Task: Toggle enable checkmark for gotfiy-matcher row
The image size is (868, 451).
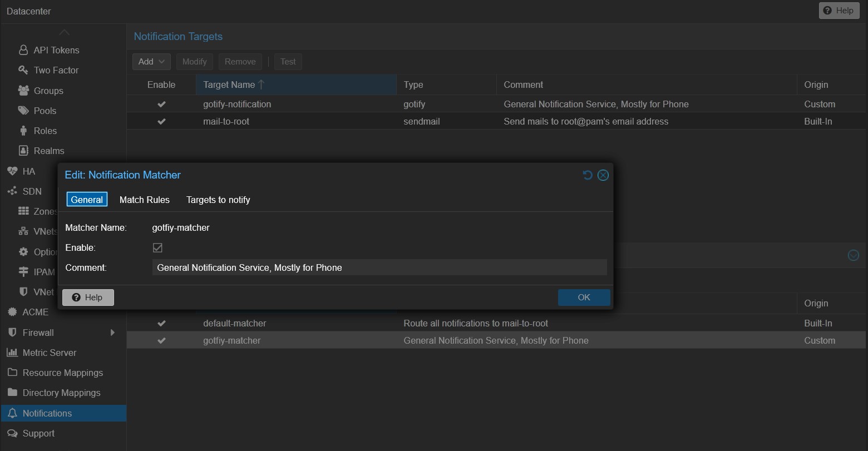Action: pos(161,340)
